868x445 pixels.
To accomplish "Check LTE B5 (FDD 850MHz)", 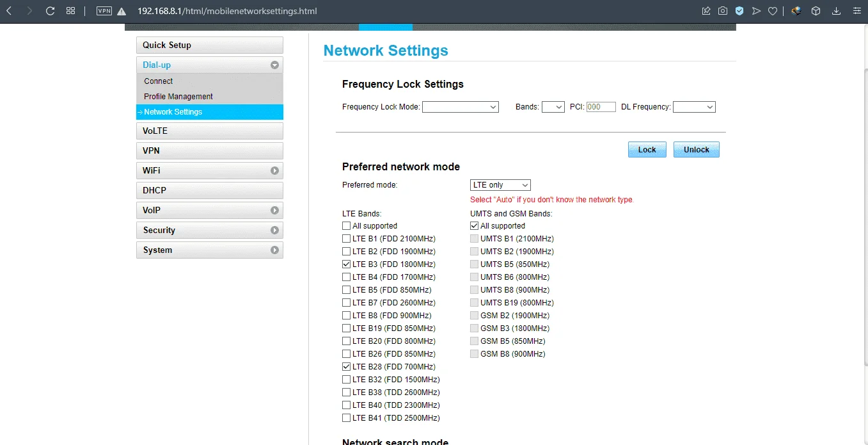I will (x=346, y=290).
